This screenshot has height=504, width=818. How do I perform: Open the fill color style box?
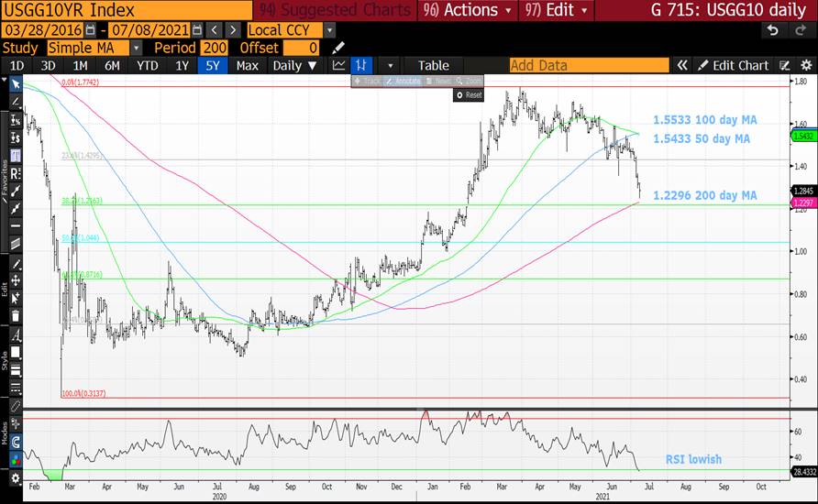tap(16, 353)
